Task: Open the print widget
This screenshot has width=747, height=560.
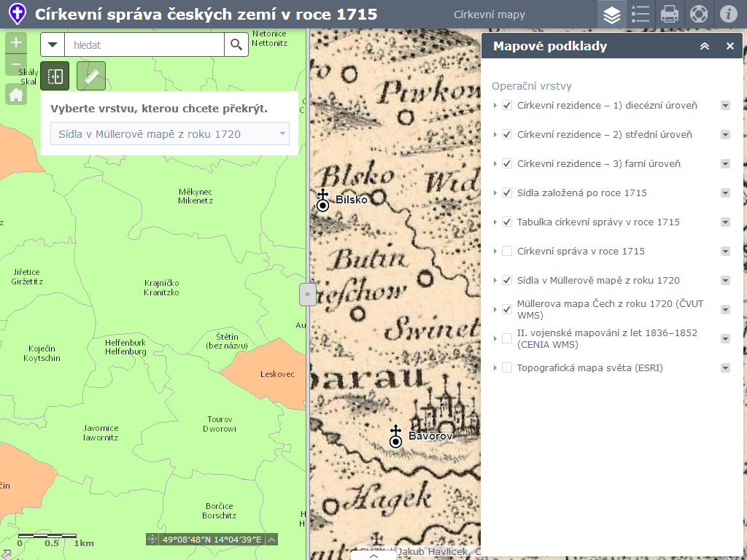Action: click(670, 15)
